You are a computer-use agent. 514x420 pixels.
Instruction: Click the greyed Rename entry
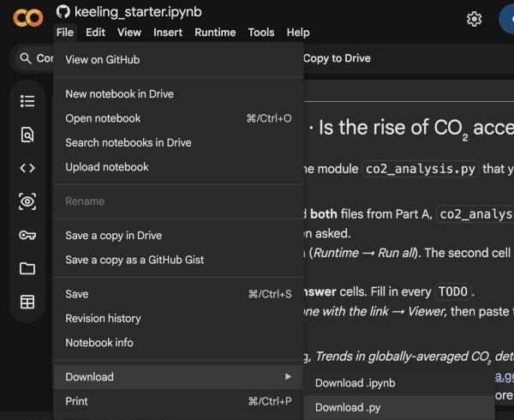point(179,201)
